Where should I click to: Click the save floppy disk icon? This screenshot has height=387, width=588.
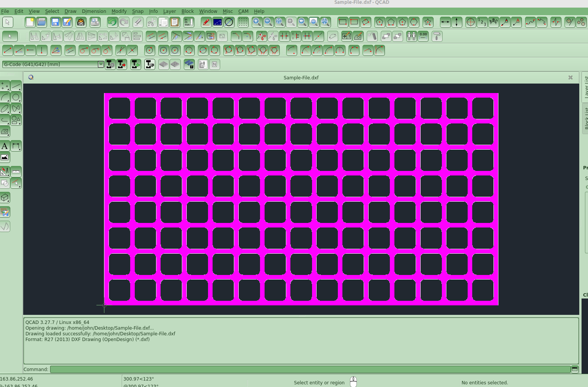[55, 22]
